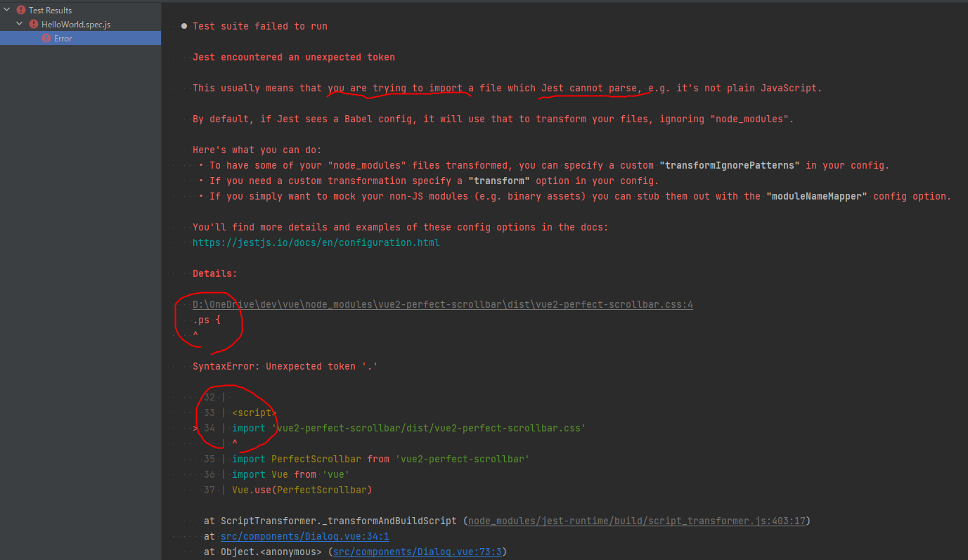The width and height of the screenshot is (968, 560).
Task: Click the bold 'moduleNameMapper' word
Action: pos(817,196)
